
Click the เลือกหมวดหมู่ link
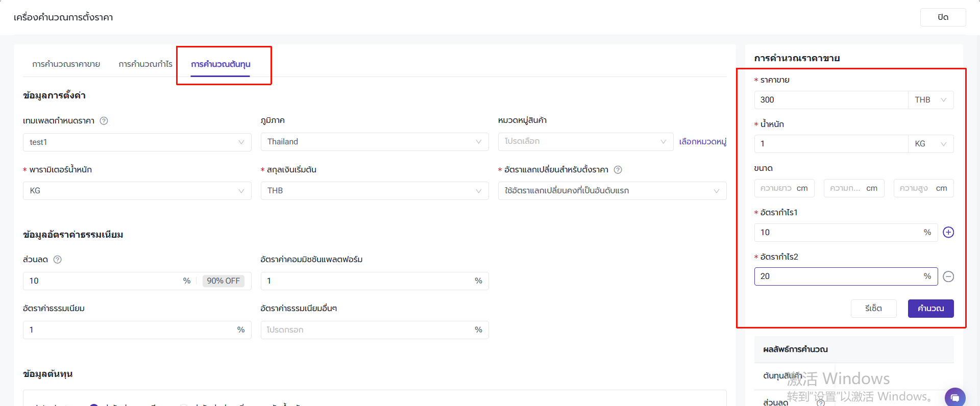point(702,142)
